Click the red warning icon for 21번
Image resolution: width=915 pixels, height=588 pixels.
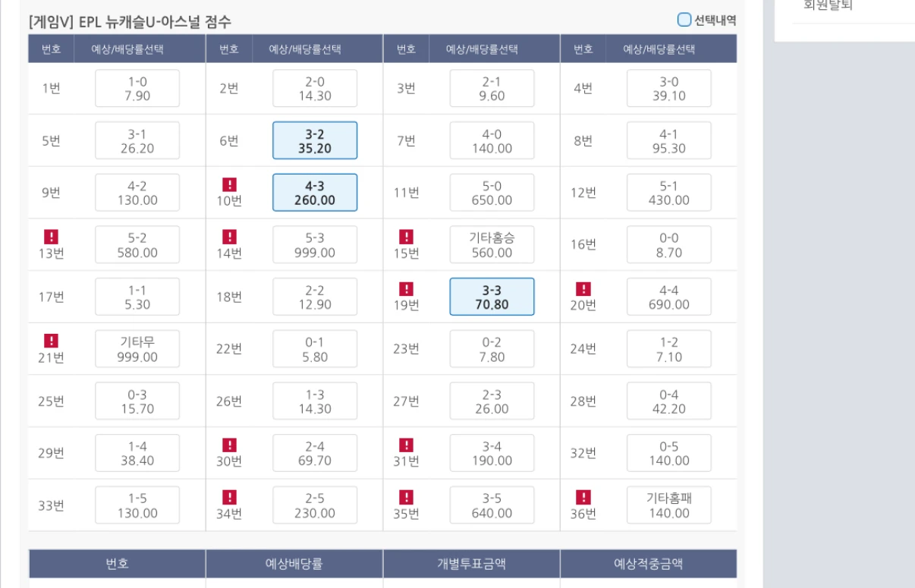tap(52, 341)
